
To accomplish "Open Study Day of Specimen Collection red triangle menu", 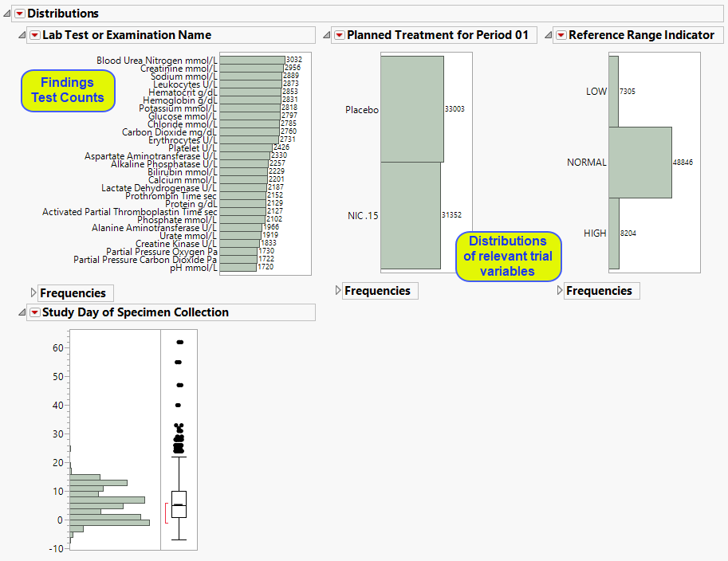I will (35, 312).
